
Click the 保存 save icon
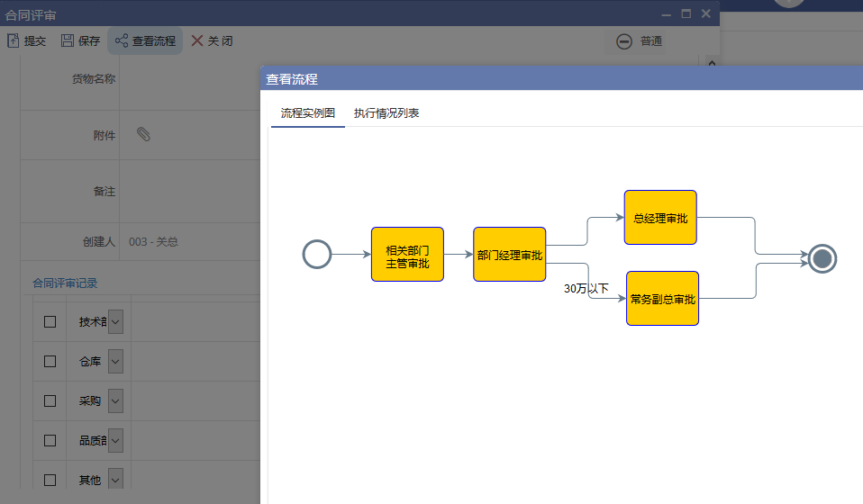pyautogui.click(x=68, y=40)
